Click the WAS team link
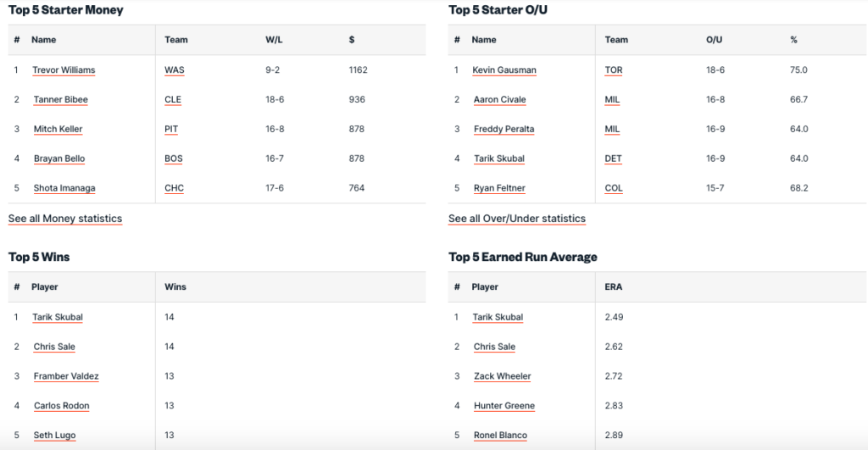The image size is (868, 450). click(174, 70)
